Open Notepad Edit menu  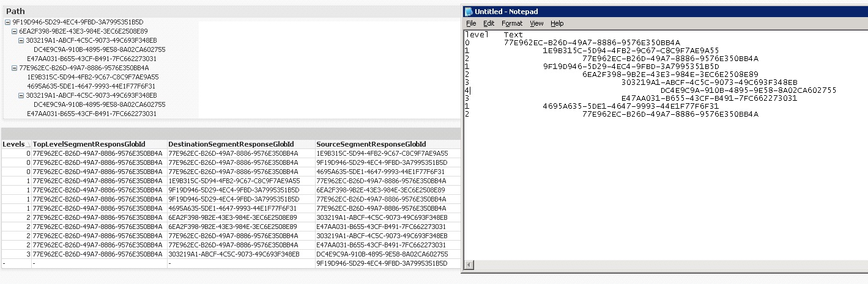click(x=489, y=23)
